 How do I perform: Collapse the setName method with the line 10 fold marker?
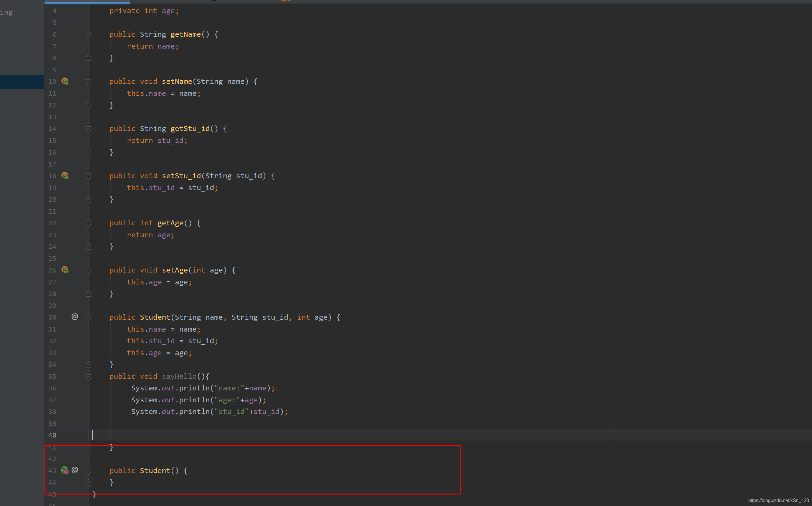tap(88, 82)
